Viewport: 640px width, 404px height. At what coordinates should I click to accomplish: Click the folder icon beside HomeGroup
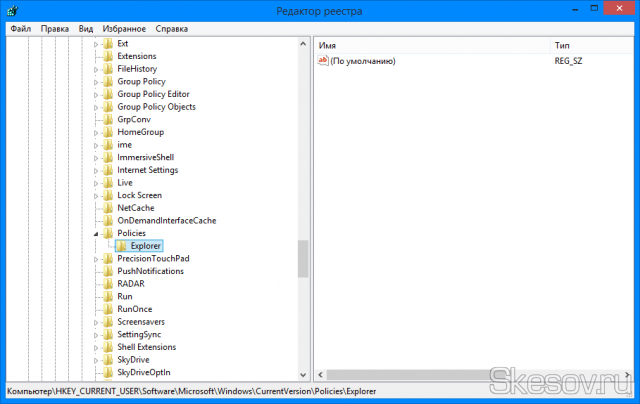pyautogui.click(x=108, y=132)
